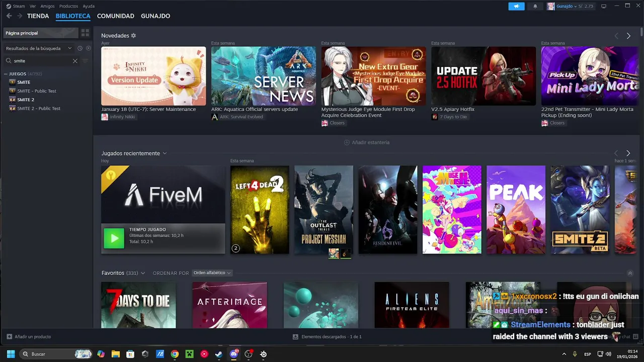Open the COMUNIDAD tab

[116, 16]
